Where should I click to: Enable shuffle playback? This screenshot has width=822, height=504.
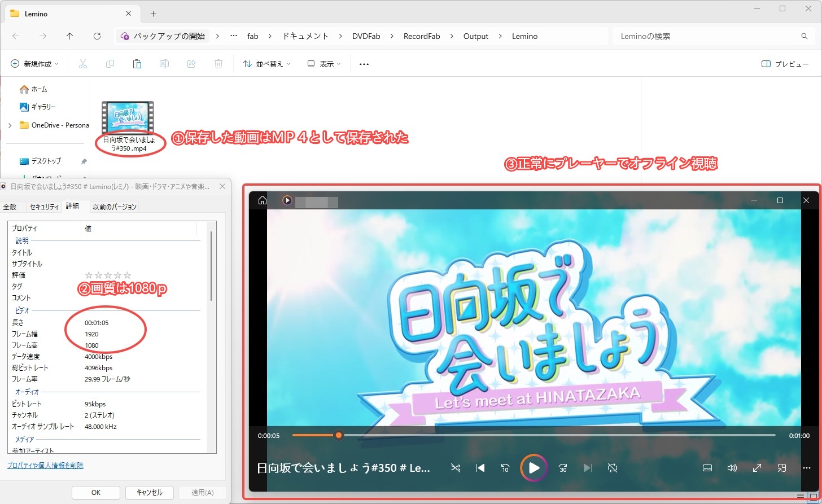coord(456,468)
